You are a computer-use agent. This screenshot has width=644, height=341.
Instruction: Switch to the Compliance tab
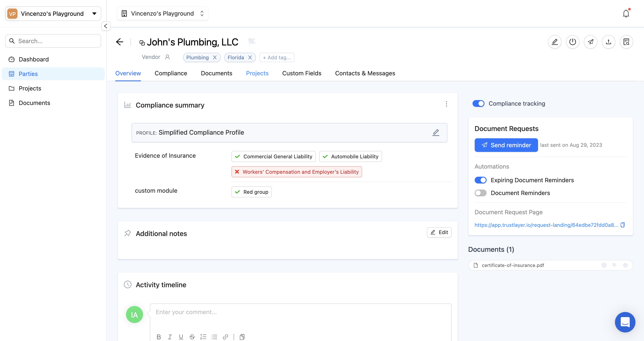coord(171,73)
